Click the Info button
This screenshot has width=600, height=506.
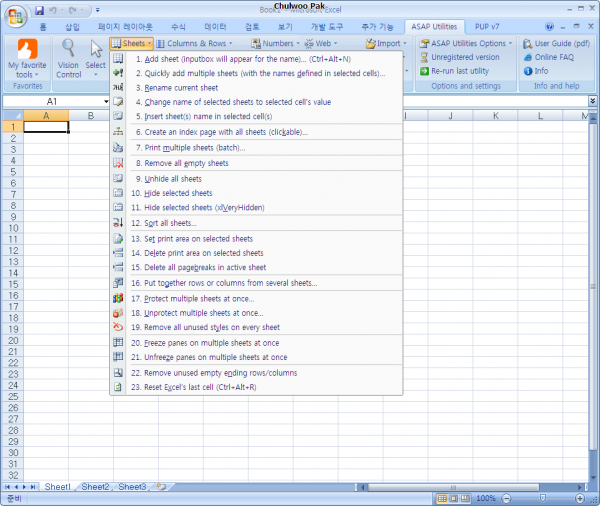click(536, 71)
